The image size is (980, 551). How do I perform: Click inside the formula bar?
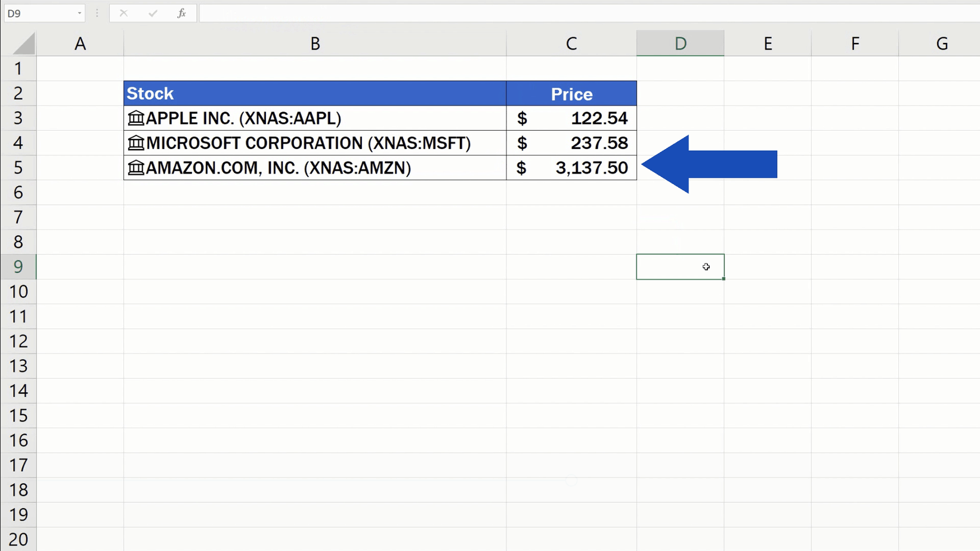tap(418, 13)
